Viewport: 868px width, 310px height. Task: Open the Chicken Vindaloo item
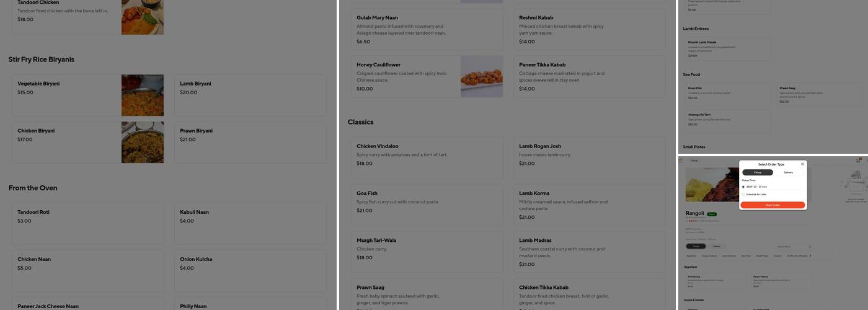[x=427, y=155]
